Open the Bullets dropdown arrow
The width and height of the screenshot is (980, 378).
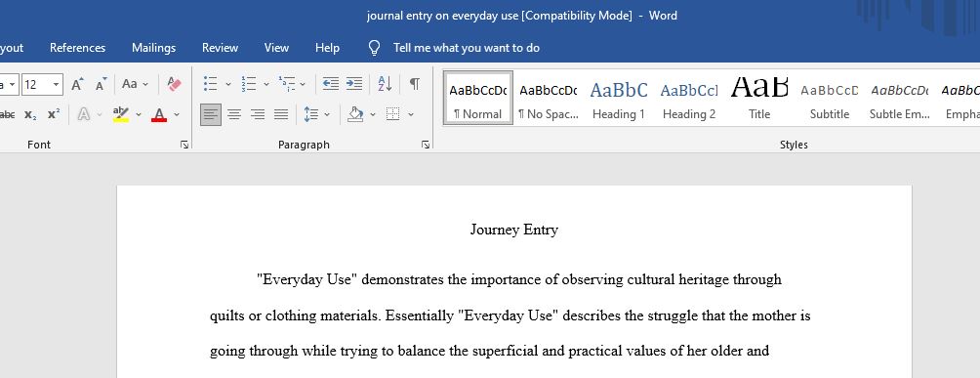pos(228,84)
